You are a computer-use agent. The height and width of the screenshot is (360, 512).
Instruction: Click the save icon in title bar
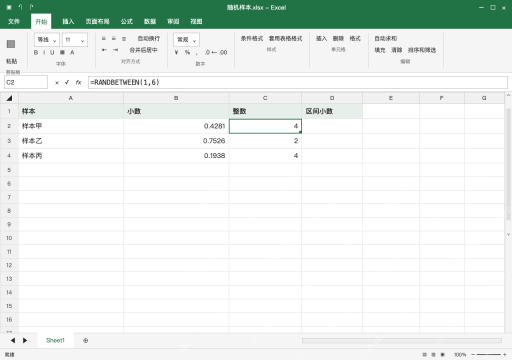[x=9, y=7]
